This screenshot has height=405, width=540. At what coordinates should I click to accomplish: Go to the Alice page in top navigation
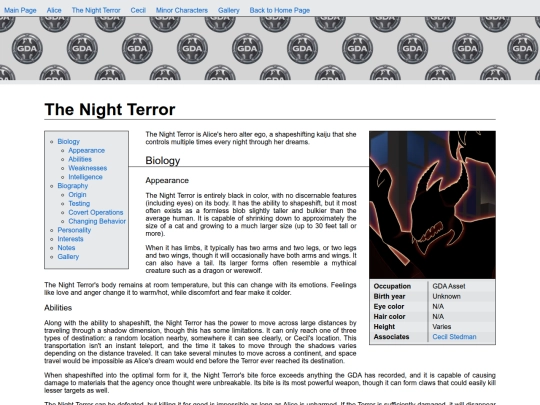point(54,10)
